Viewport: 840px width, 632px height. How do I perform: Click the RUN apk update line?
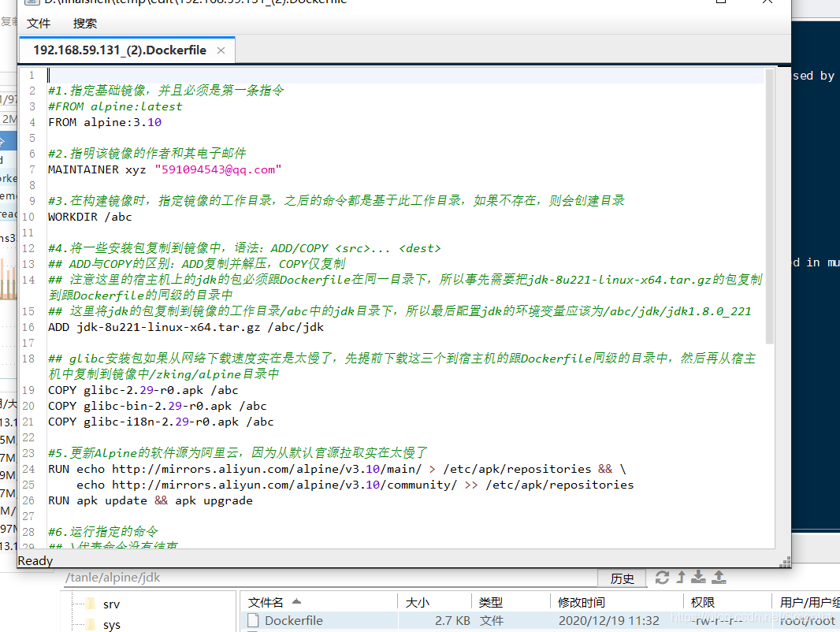point(150,500)
